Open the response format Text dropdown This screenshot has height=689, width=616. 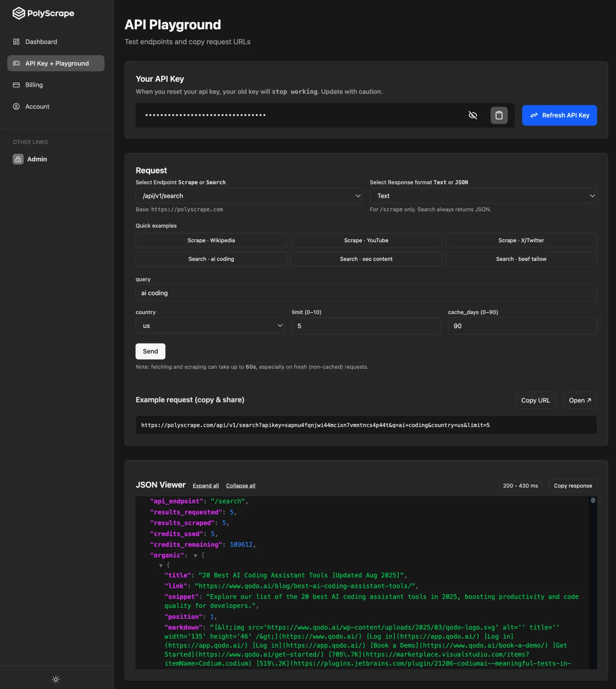[x=483, y=196]
